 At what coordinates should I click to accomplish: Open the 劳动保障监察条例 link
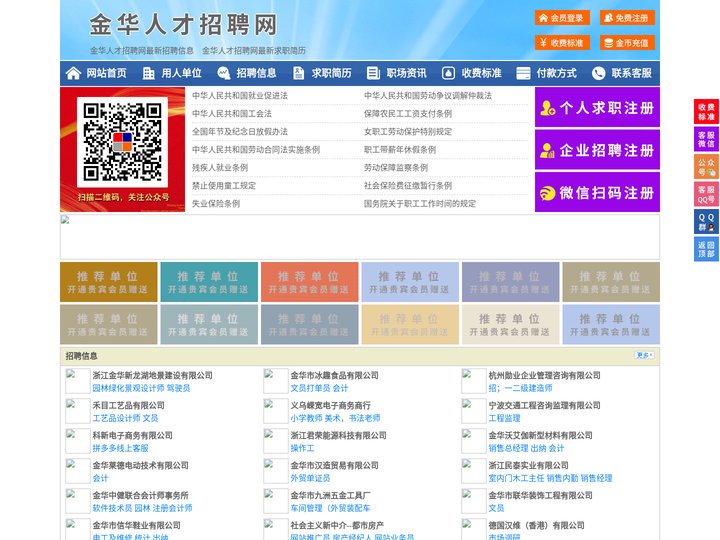click(396, 168)
